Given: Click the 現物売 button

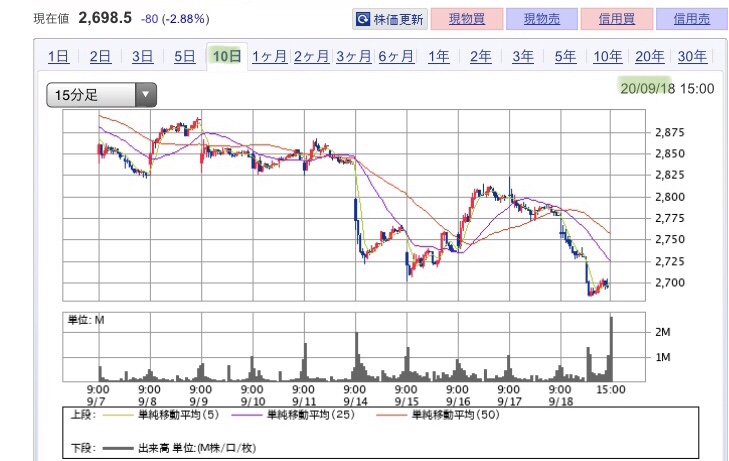Looking at the screenshot, I should click(542, 19).
